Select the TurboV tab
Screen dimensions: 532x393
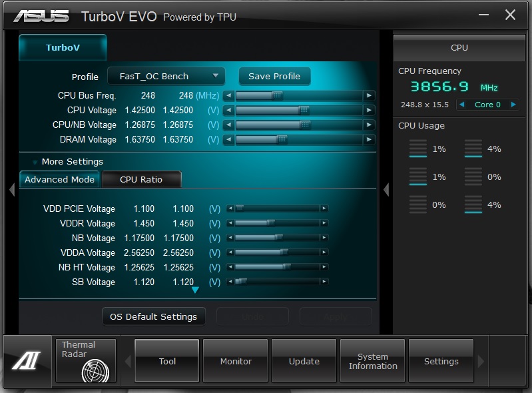(x=63, y=47)
